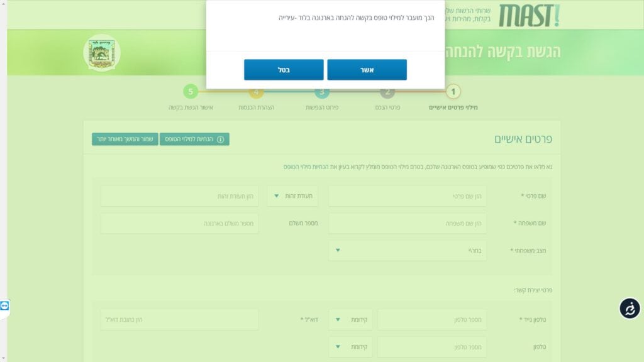Click the דוא"ל email address field
The width and height of the screenshot is (644, 362).
179,320
